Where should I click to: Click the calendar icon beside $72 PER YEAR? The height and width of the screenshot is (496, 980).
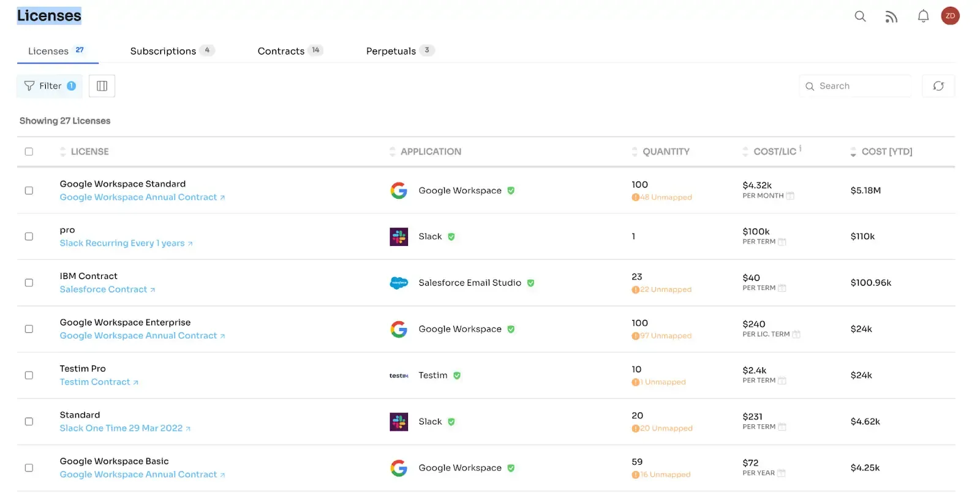(781, 473)
